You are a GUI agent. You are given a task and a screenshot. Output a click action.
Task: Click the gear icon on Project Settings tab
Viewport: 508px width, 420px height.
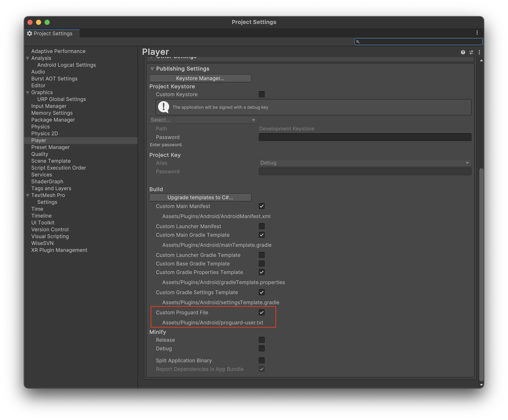coord(30,33)
